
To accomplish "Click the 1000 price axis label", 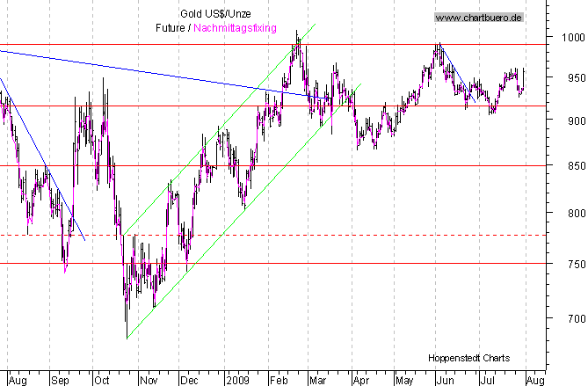I will tap(573, 37).
